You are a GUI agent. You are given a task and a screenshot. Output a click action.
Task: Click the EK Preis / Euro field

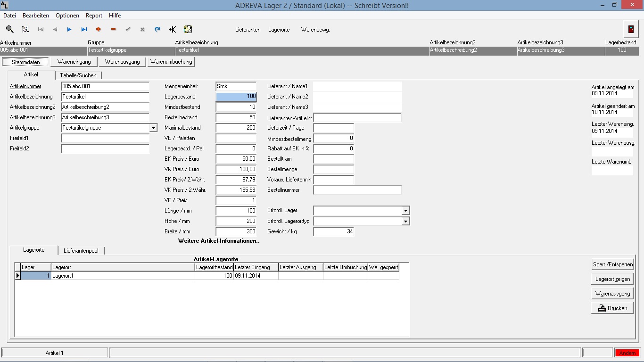(236, 159)
